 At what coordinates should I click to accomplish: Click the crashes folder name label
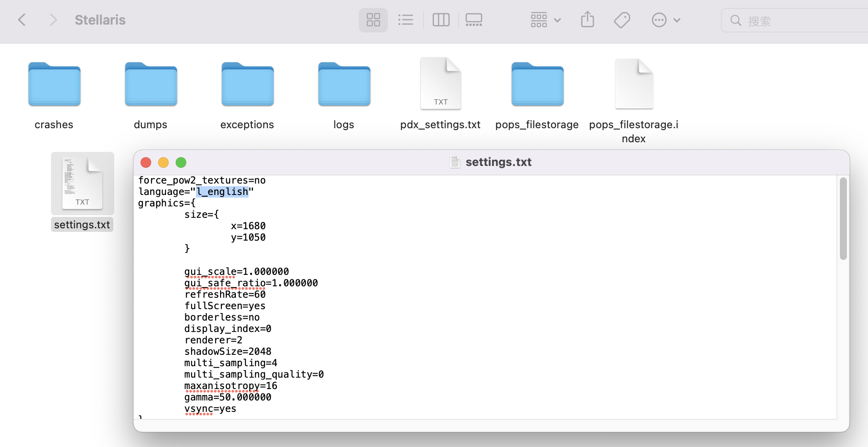tap(54, 125)
